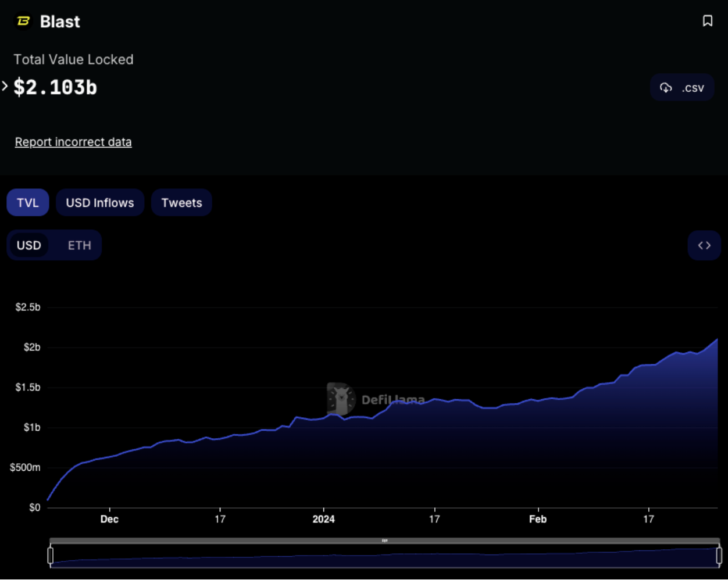Screen dimensions: 728x580
Task: Click the Feb x-axis label
Action: pyautogui.click(x=538, y=519)
